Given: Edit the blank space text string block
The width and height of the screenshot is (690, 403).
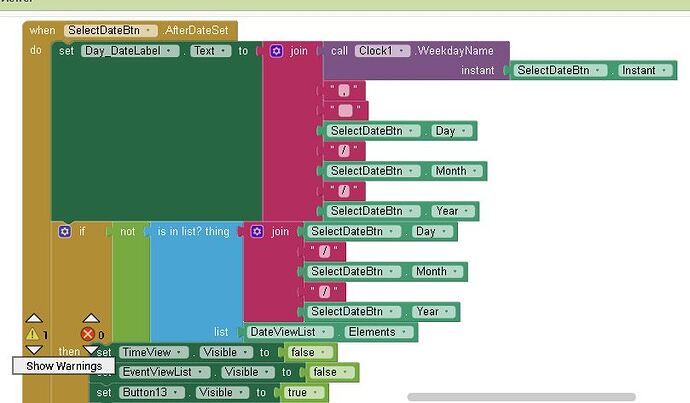Looking at the screenshot, I should coord(345,110).
